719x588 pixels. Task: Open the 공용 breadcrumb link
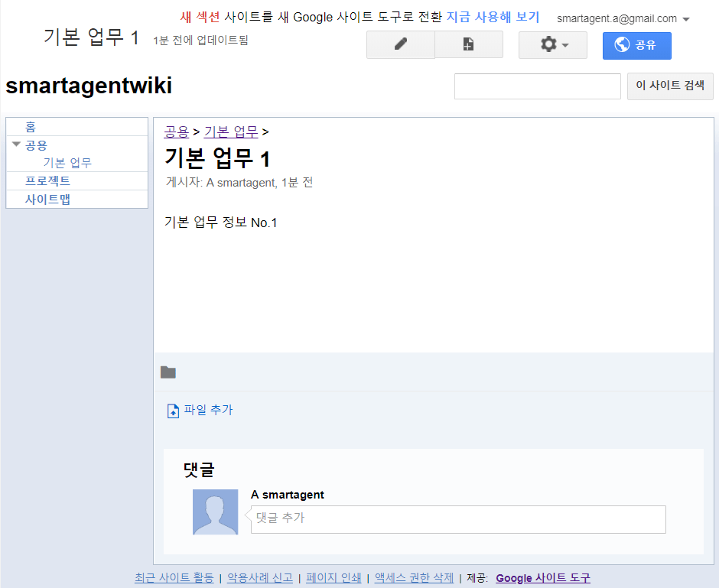point(177,132)
